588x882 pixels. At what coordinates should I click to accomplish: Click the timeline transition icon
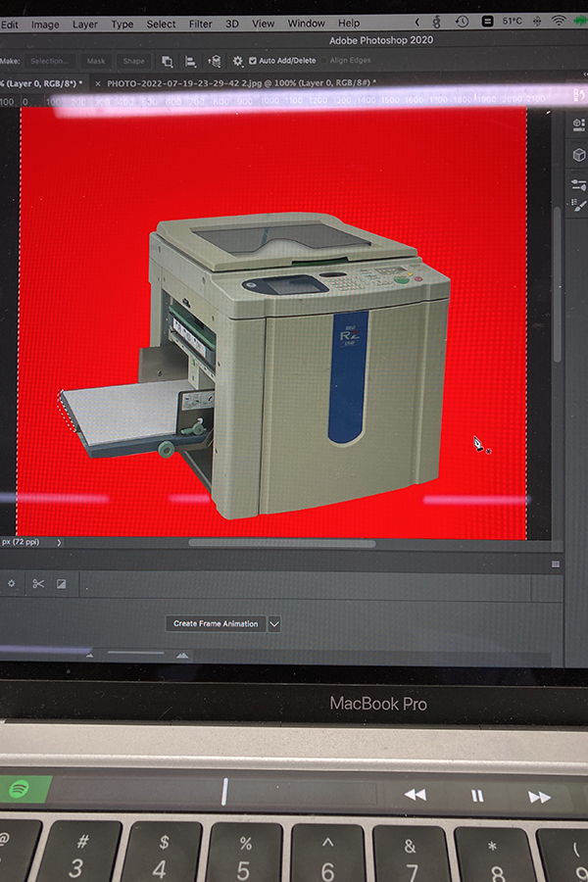coord(62,584)
